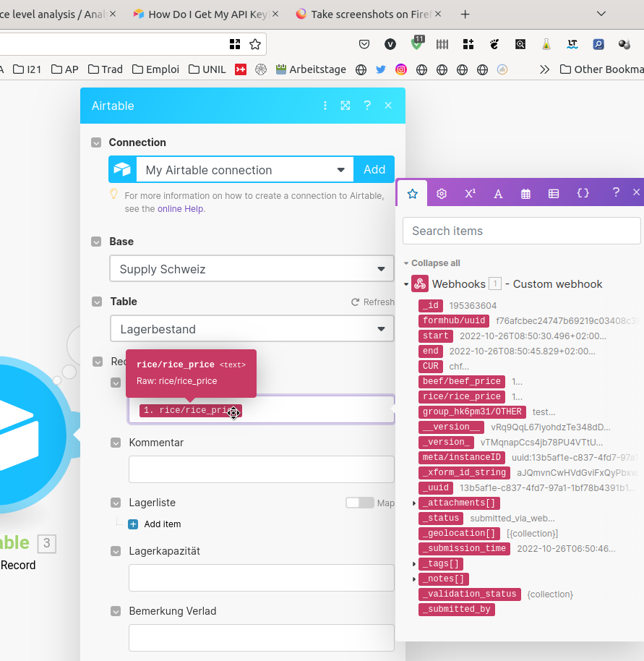Screen dimensions: 644x661
Task: Enable the Map switch for Lagerliste
Action: click(360, 503)
